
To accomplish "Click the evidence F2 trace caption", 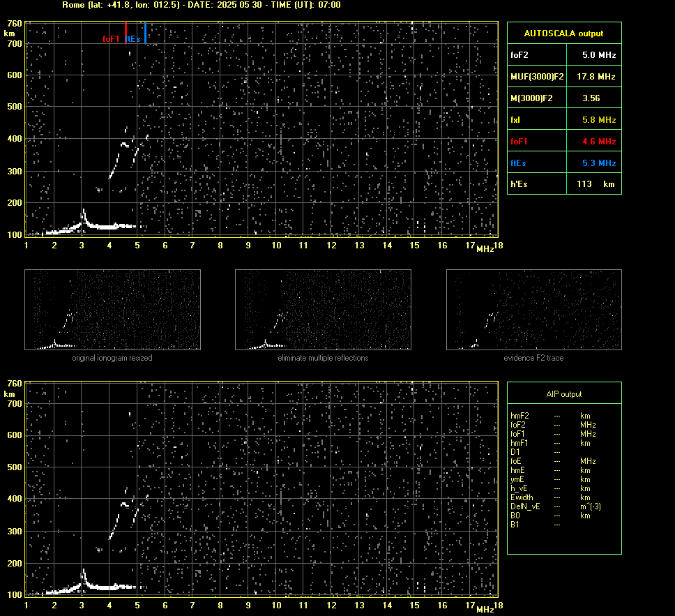I will tap(534, 358).
